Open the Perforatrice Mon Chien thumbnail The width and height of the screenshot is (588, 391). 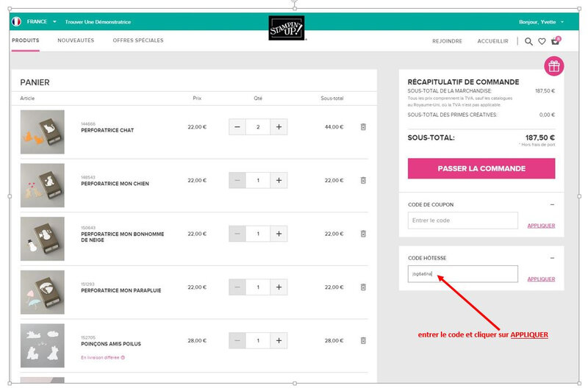click(43, 185)
